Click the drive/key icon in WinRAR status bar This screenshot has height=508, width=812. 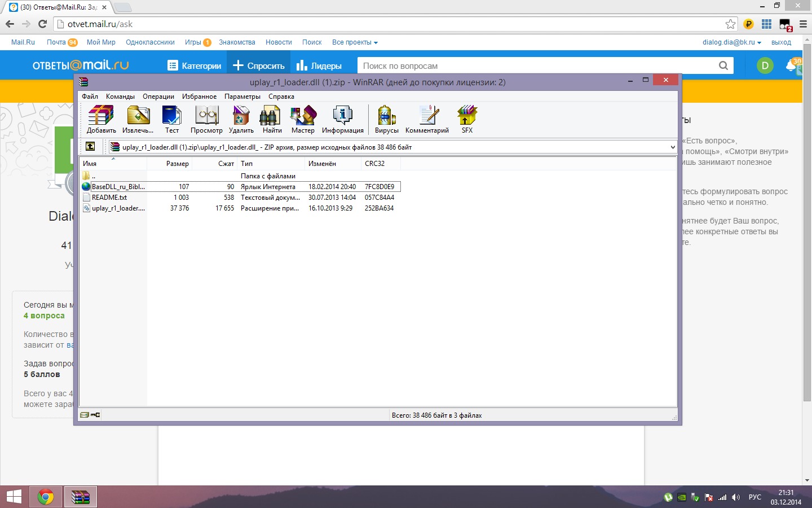(x=90, y=415)
